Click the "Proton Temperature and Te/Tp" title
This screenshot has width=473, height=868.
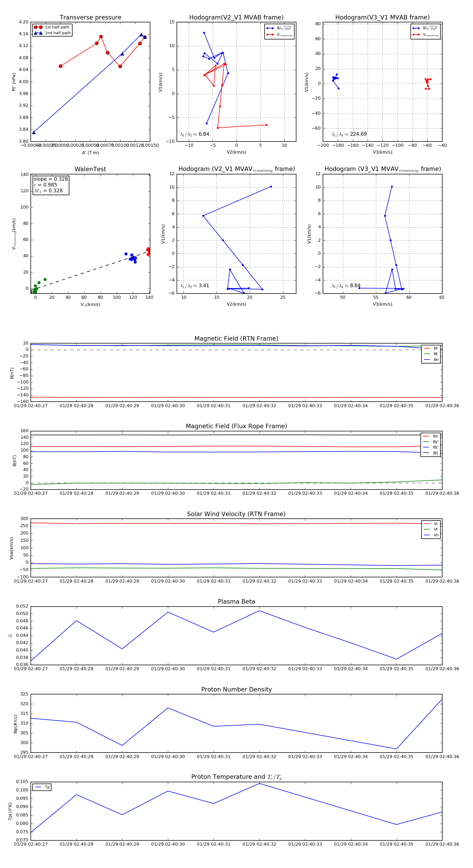pos(236,777)
